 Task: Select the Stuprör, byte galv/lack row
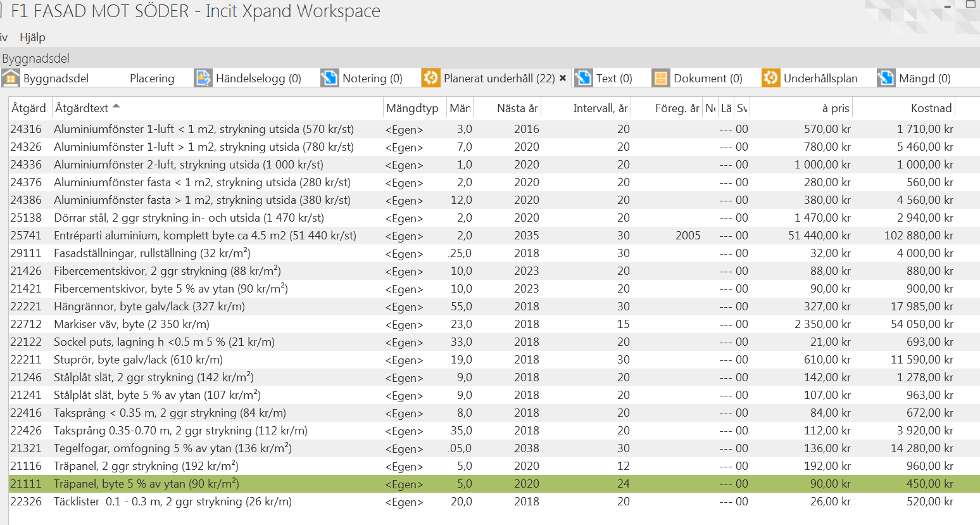point(494,360)
